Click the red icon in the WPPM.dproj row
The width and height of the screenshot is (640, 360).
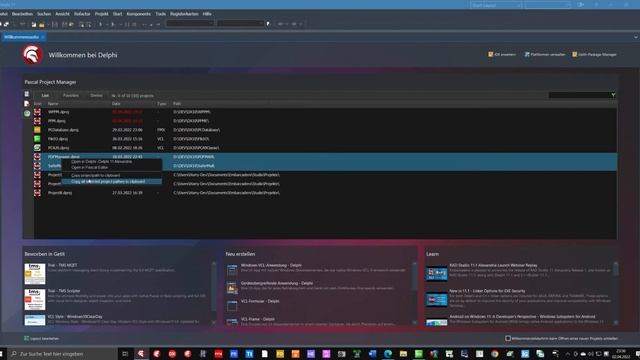[37, 111]
